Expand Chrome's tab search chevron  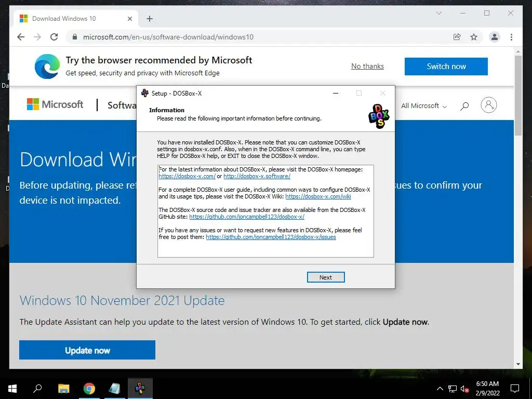coord(438,13)
